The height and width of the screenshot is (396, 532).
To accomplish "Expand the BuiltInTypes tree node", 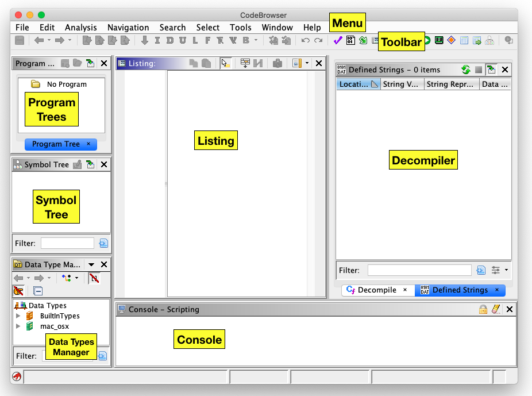I will tap(18, 316).
